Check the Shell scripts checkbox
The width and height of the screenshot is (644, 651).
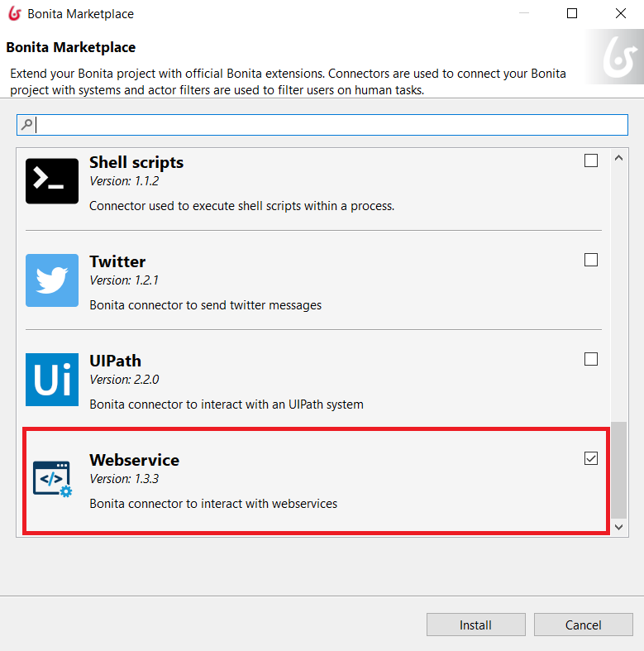pos(591,160)
